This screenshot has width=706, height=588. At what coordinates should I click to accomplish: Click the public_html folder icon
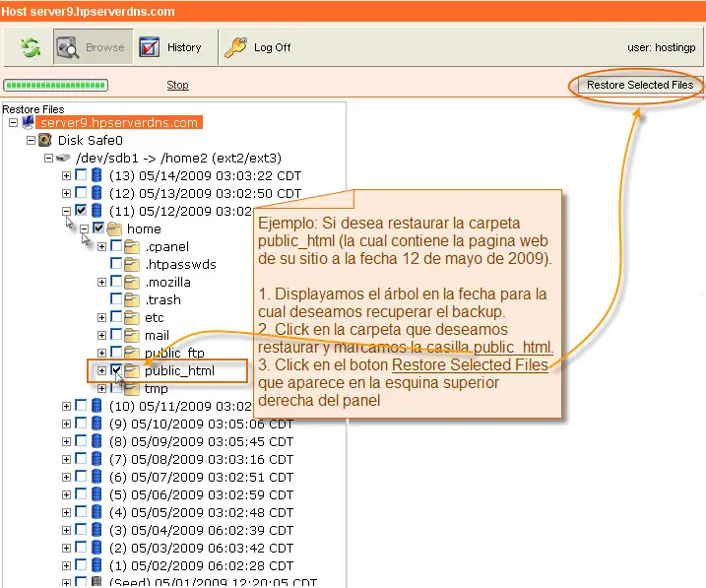tap(132, 370)
